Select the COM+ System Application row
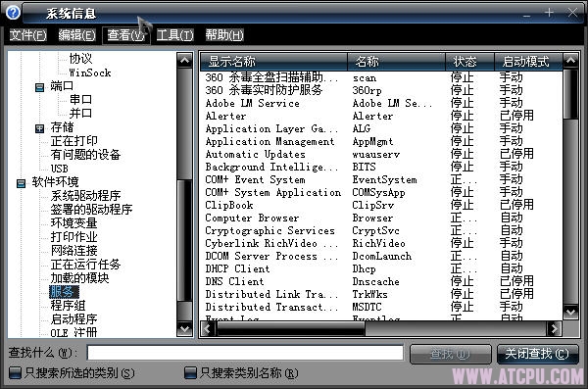The width and height of the screenshot is (588, 389). coord(381,192)
